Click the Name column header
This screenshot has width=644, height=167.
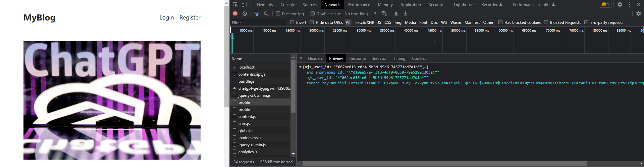260,58
